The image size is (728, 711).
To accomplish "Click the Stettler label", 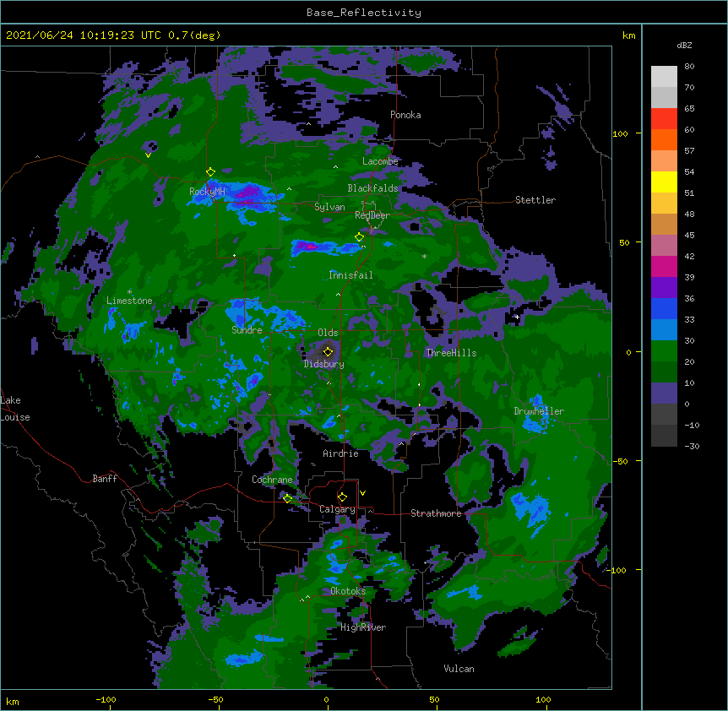I will coord(535,200).
